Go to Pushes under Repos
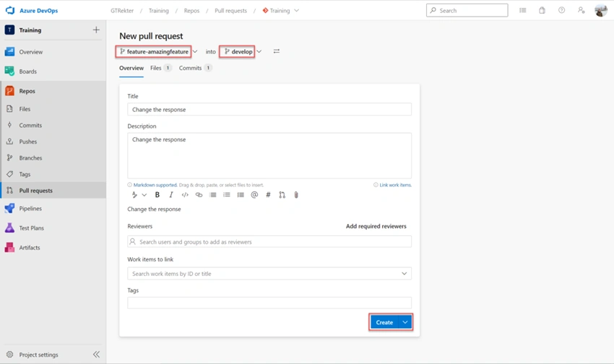This screenshot has height=364, width=614. [27, 142]
